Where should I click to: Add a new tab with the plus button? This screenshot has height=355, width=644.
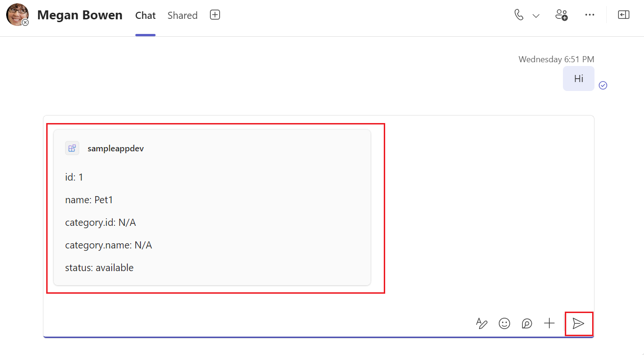point(215,15)
